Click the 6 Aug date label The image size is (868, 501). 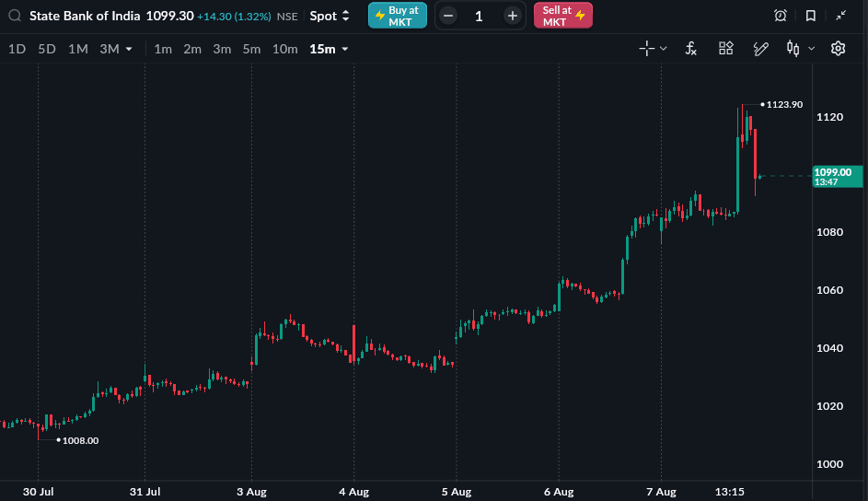tap(559, 492)
